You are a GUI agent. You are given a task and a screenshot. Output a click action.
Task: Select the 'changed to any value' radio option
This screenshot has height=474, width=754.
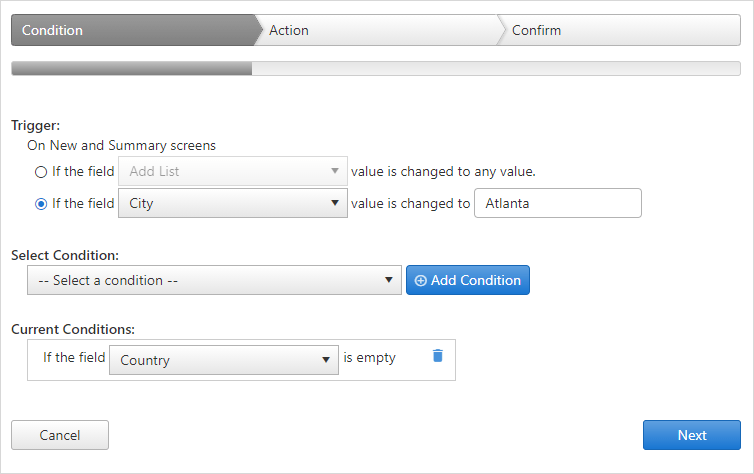point(41,172)
